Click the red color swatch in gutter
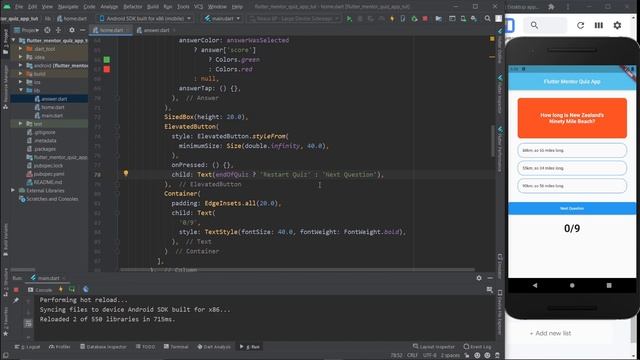 pyautogui.click(x=107, y=69)
